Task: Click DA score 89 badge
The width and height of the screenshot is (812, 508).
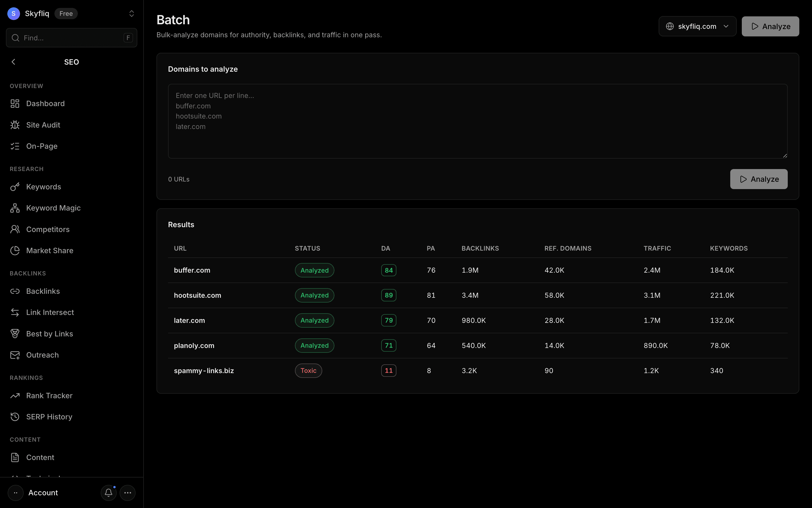Action: 389,295
